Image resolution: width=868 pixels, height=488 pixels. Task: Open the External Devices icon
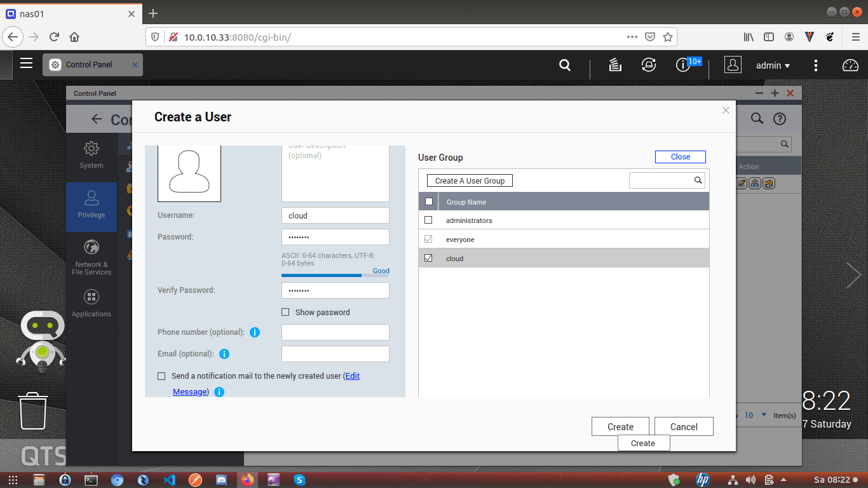coord(648,65)
